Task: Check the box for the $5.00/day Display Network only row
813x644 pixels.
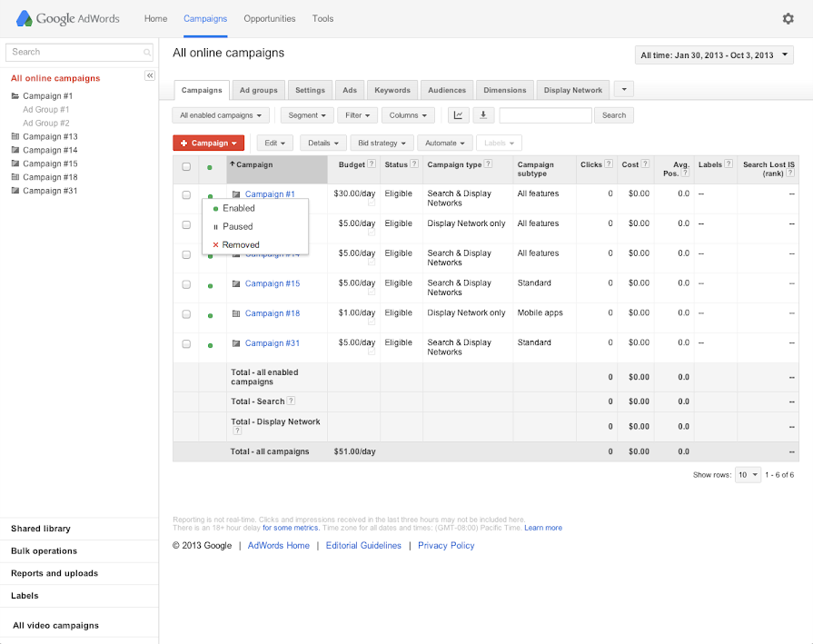Action: 186,224
